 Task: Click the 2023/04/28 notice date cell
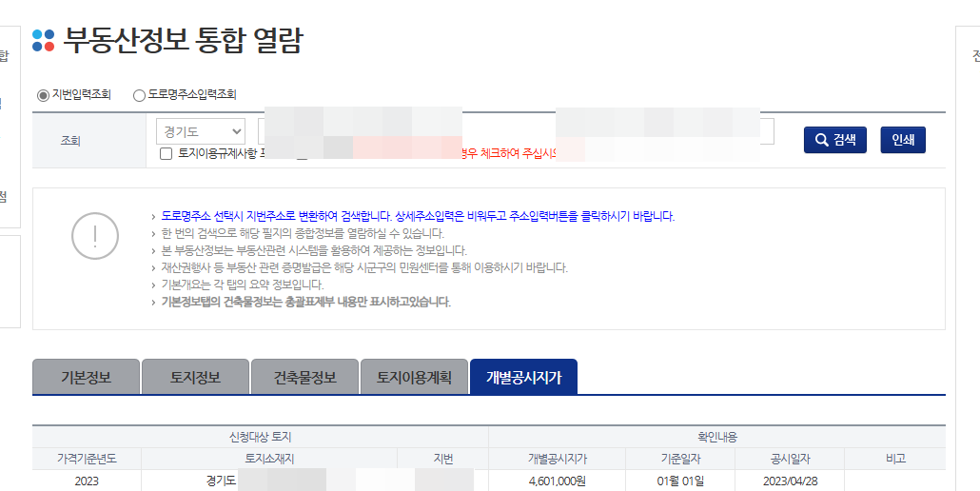[790, 481]
